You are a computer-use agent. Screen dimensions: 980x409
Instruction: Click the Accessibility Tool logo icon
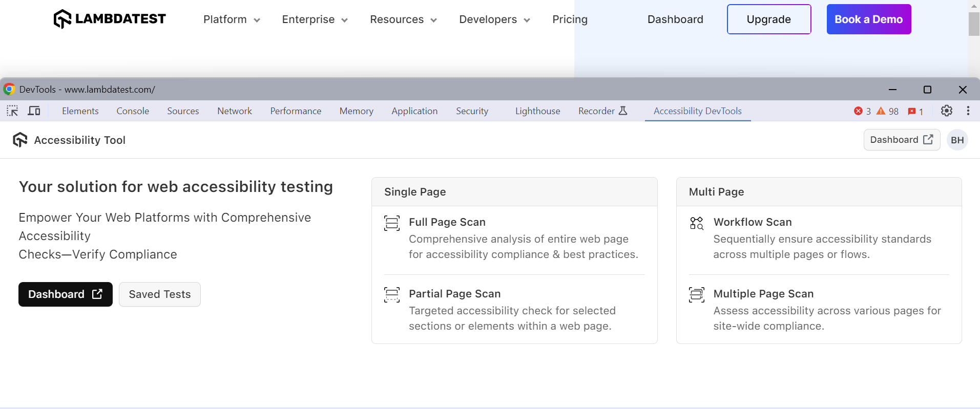coord(20,140)
